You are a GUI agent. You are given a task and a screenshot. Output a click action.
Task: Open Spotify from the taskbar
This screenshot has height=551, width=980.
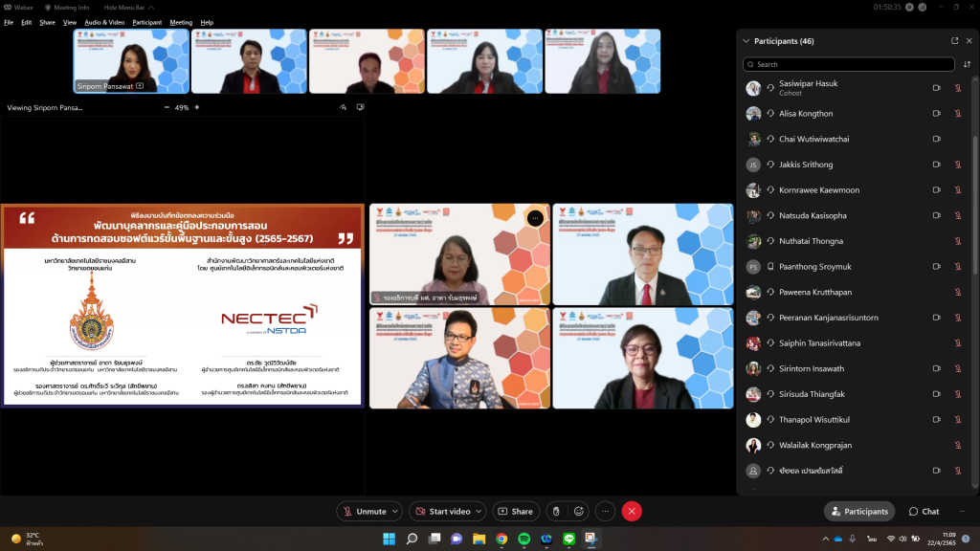pos(524,539)
